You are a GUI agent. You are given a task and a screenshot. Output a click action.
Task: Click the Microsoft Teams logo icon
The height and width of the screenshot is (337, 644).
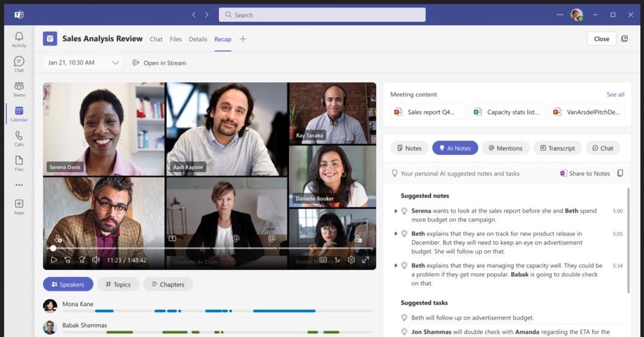click(x=19, y=15)
